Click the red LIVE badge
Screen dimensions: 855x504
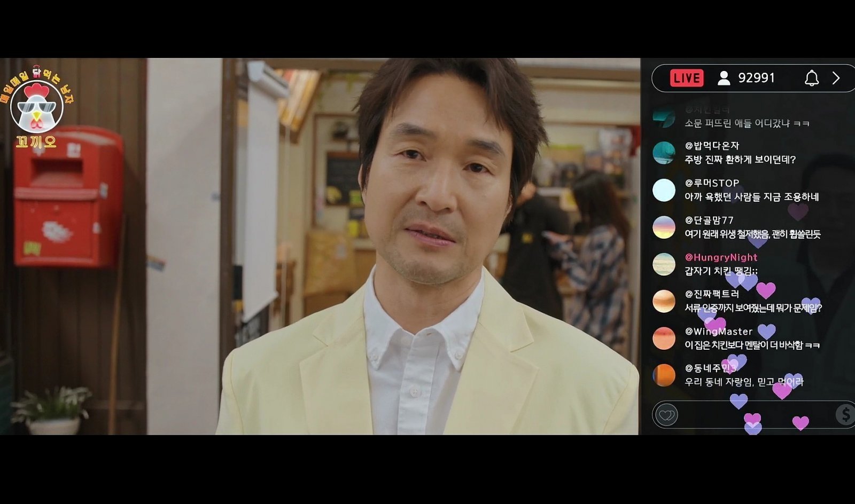[687, 78]
